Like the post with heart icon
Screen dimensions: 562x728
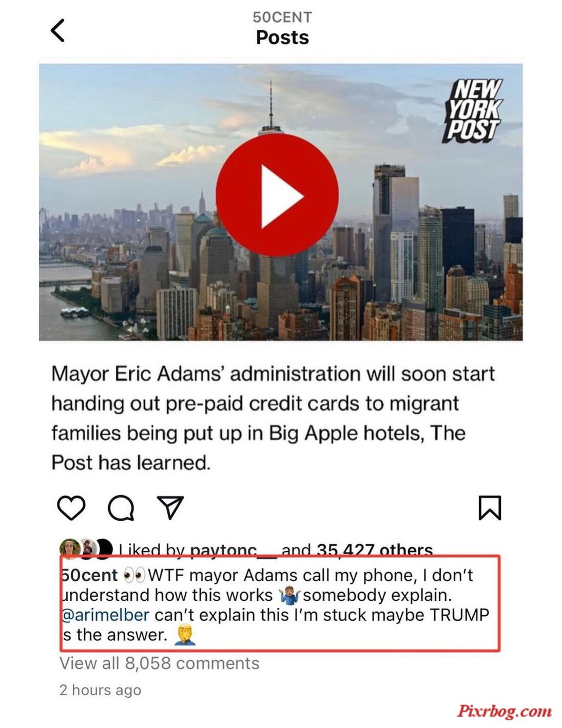pyautogui.click(x=71, y=508)
